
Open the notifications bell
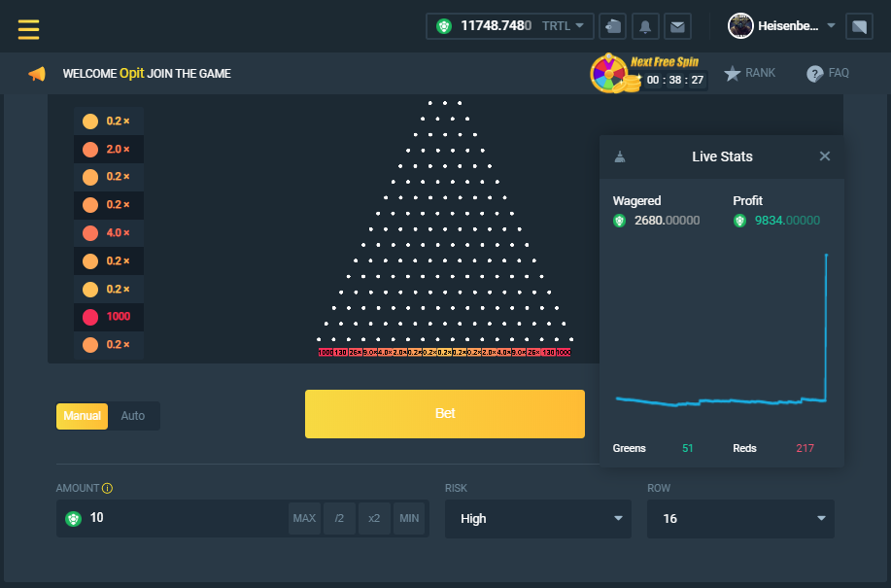pos(644,26)
